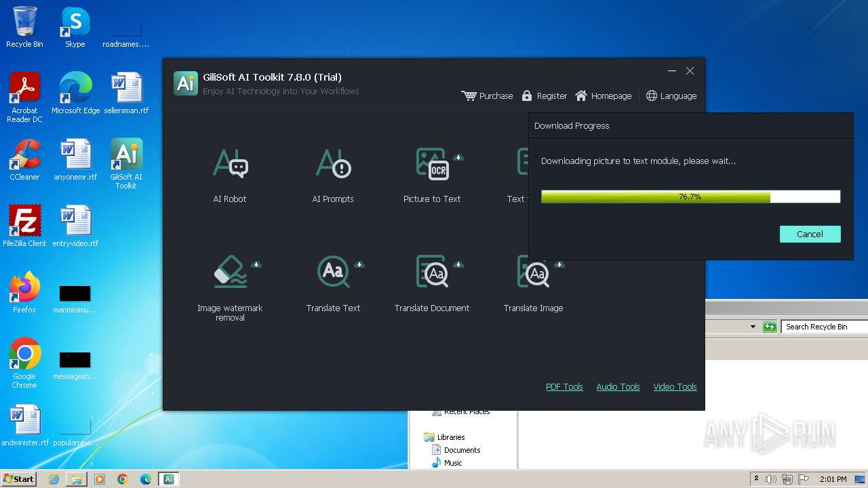Click download badge on Translate Text icon
Viewport: 868px width, 488px height.
tap(359, 264)
